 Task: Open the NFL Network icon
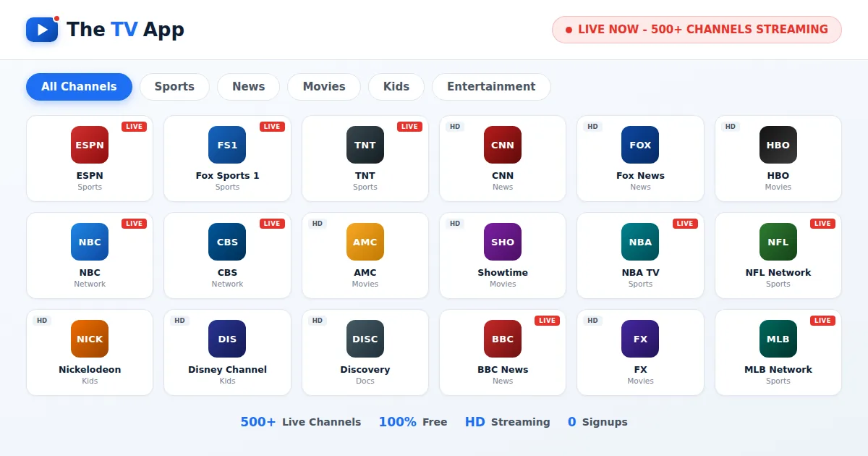778,242
